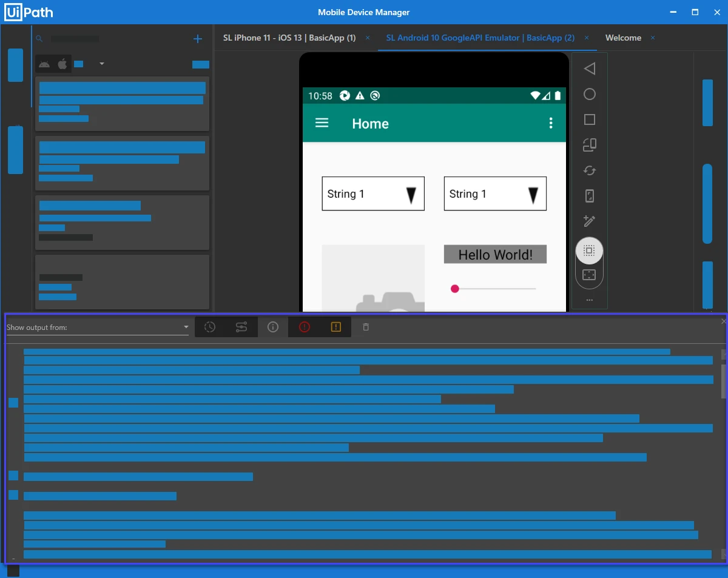
Task: Open the set device geolocation pencil icon
Action: coord(589,221)
